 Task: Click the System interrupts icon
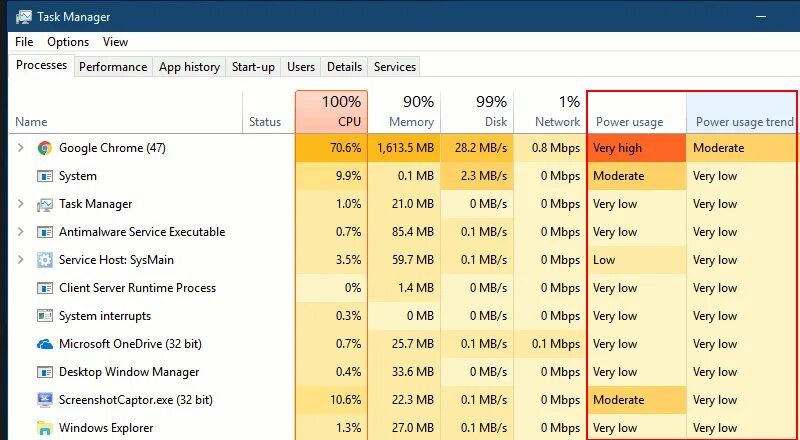(x=45, y=316)
